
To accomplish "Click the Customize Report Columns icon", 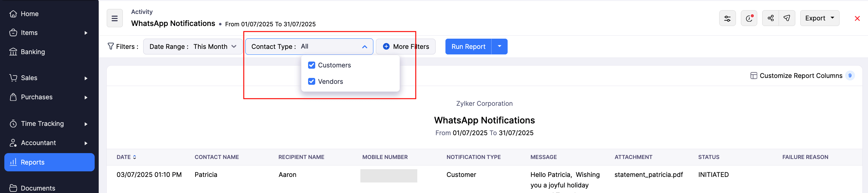I will [x=754, y=75].
